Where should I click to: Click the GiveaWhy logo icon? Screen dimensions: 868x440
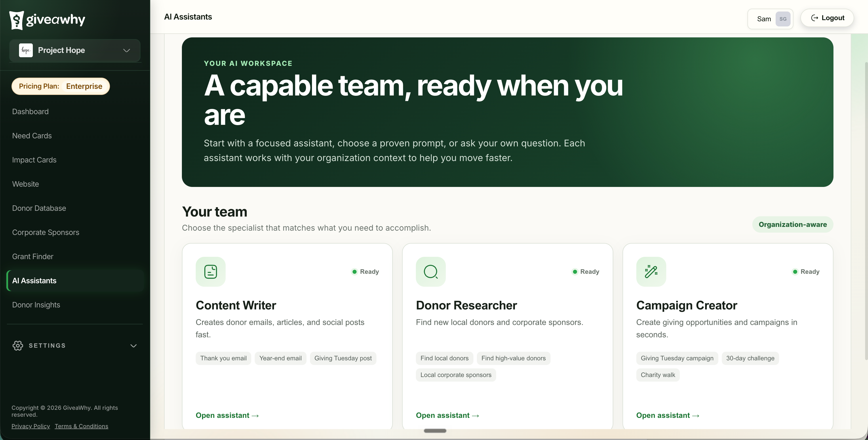pyautogui.click(x=16, y=20)
